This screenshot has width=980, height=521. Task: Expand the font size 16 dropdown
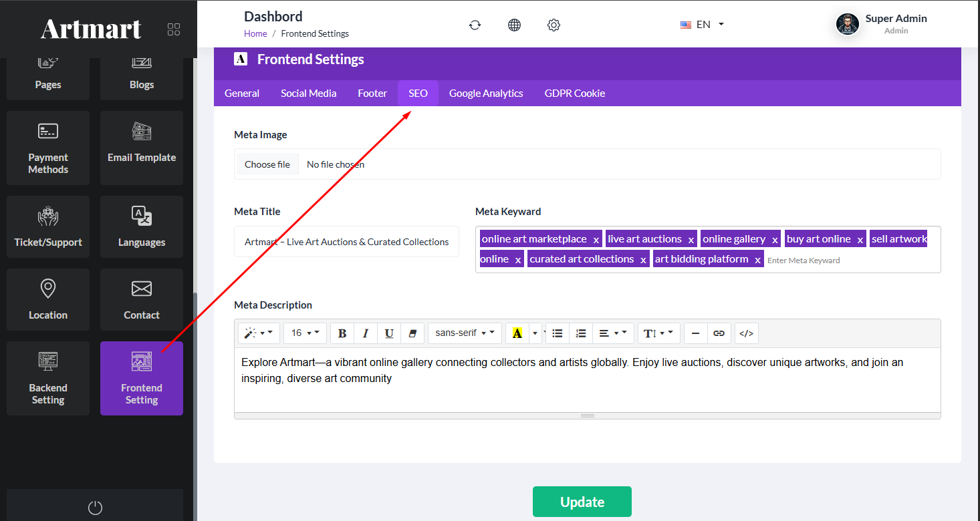(x=305, y=333)
